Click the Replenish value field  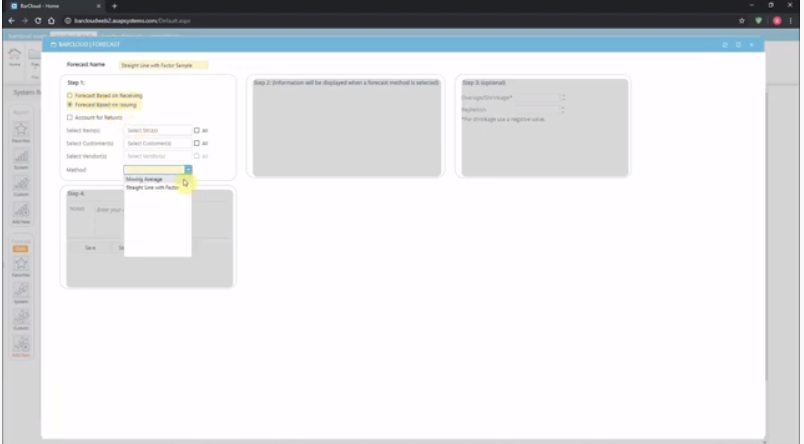(x=537, y=110)
